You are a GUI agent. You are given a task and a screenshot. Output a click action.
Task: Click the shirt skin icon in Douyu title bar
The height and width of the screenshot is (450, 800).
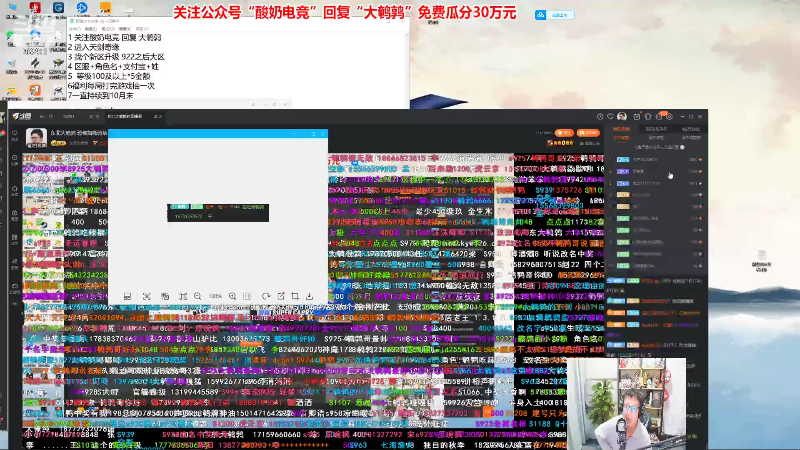point(648,116)
